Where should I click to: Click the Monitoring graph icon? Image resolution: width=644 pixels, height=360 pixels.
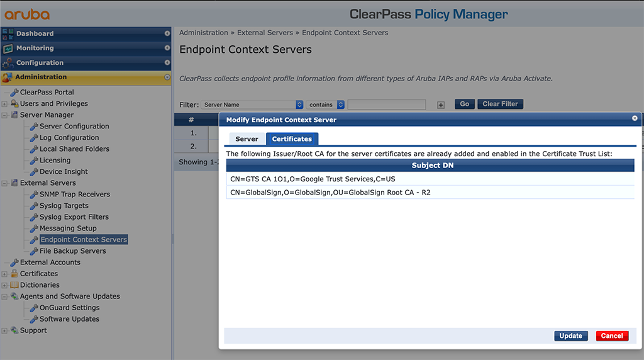8,48
